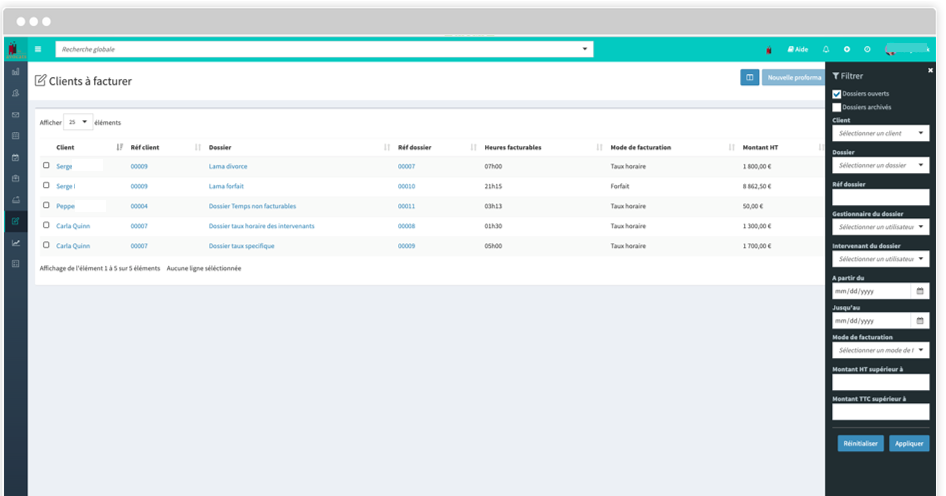Click the Aide help menu item
Screen dimensions: 946x496
[x=798, y=49]
